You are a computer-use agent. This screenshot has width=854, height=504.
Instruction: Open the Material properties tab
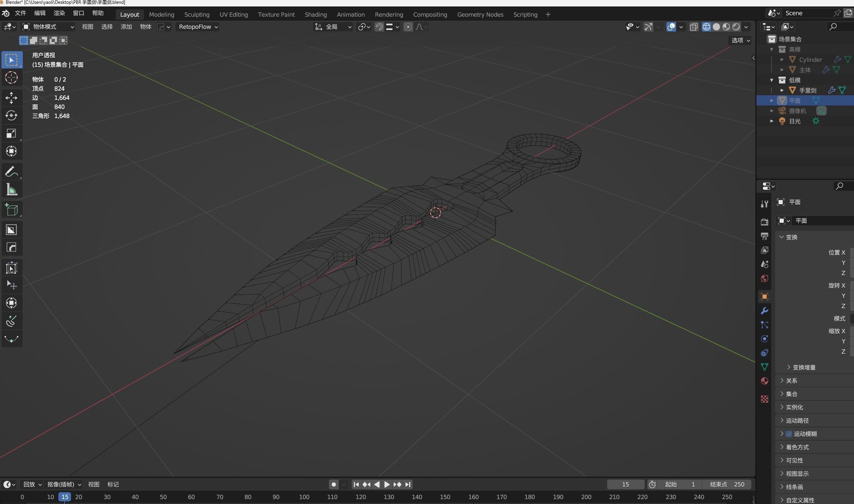[x=764, y=381]
